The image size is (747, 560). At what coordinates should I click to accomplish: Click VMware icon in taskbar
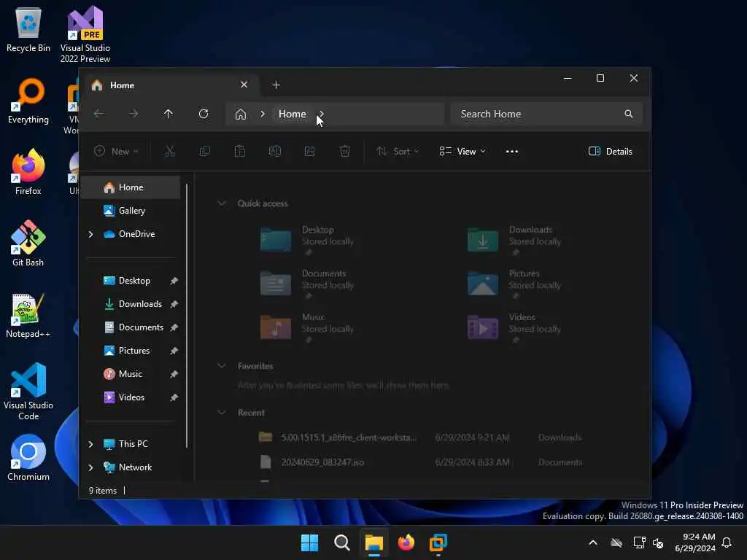(438, 542)
